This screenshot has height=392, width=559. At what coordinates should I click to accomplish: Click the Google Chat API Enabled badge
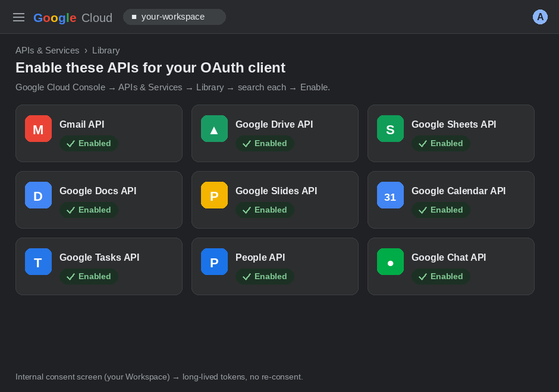point(441,277)
